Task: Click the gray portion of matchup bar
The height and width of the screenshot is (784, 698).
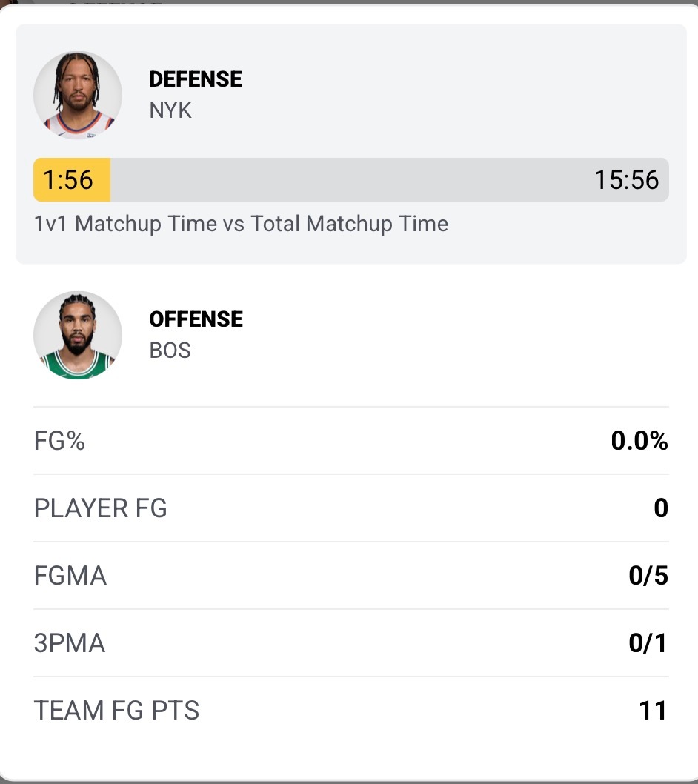Action: pyautogui.click(x=348, y=180)
